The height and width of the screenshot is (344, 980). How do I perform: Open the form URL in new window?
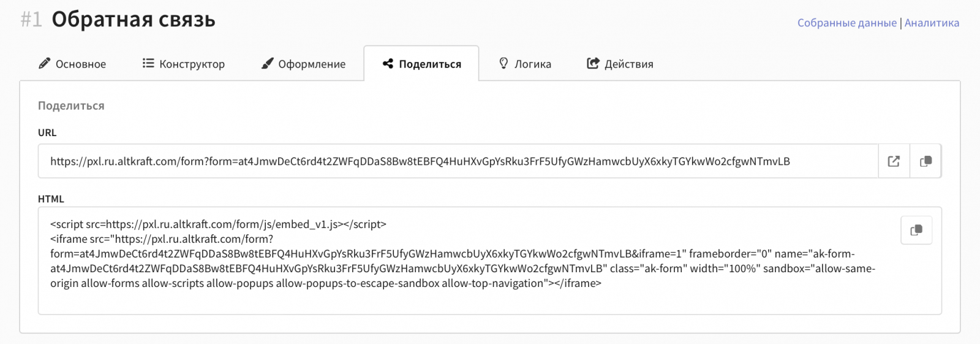894,161
